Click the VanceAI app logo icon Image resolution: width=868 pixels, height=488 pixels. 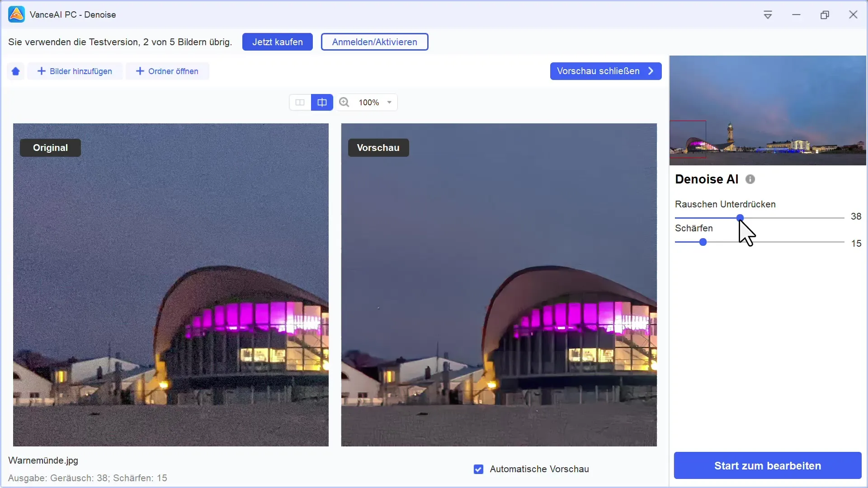(x=17, y=14)
